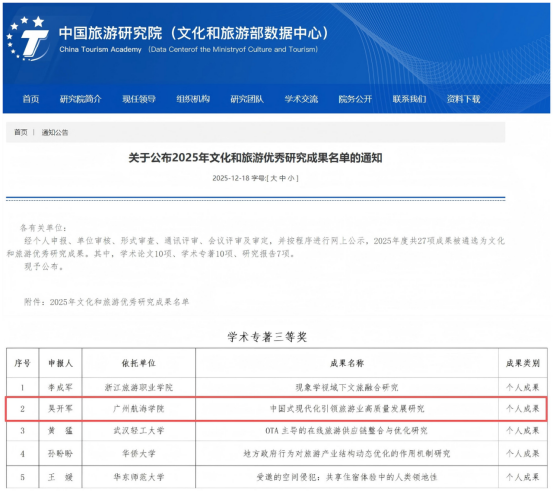The image size is (554, 494).
Task: Navigate to the 学术交流 menu item
Action: tap(301, 99)
